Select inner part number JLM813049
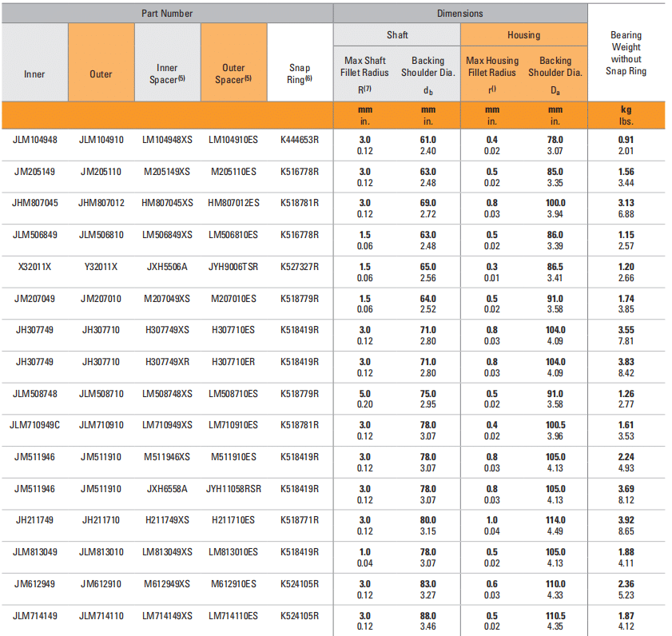 [35, 552]
